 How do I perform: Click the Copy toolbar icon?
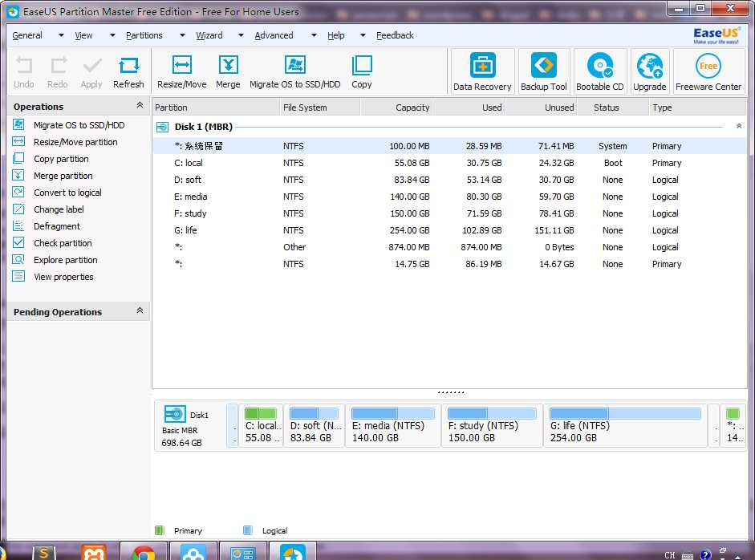click(362, 72)
